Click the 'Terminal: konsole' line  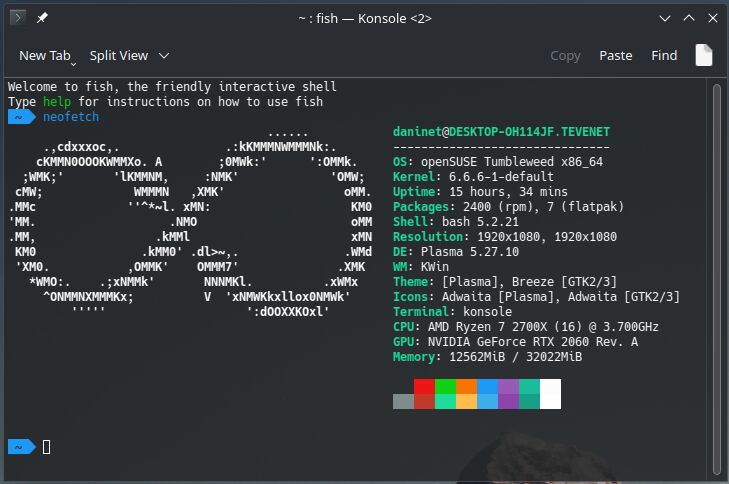pyautogui.click(x=452, y=312)
